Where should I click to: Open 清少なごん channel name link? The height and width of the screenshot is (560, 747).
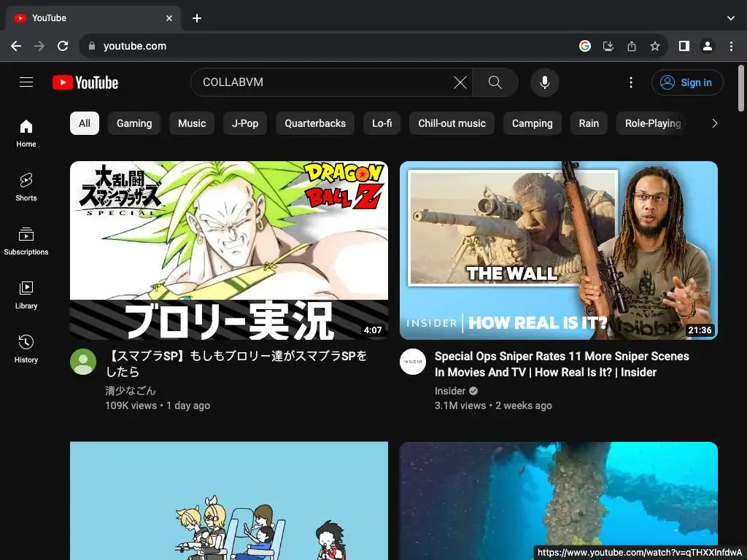pos(131,391)
